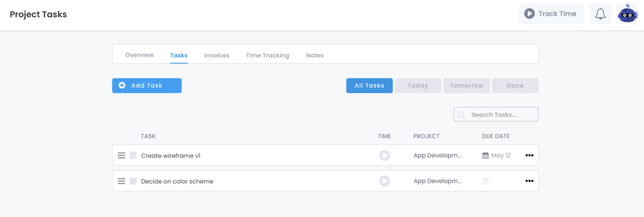Open options menu for Create wireframe v1

529,155
